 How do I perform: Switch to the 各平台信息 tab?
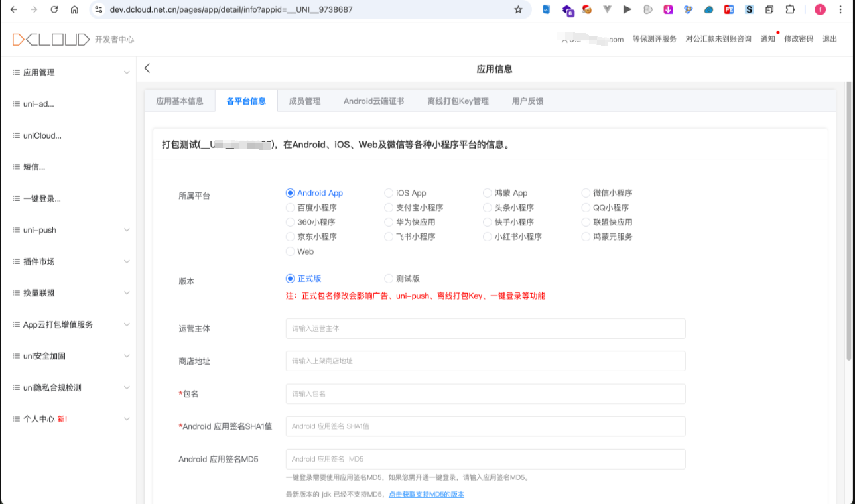click(x=246, y=101)
